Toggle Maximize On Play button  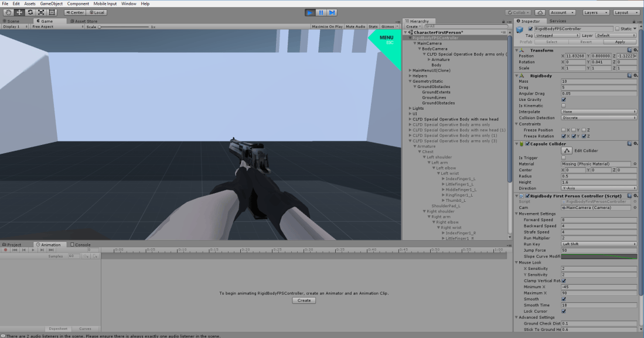pyautogui.click(x=327, y=27)
